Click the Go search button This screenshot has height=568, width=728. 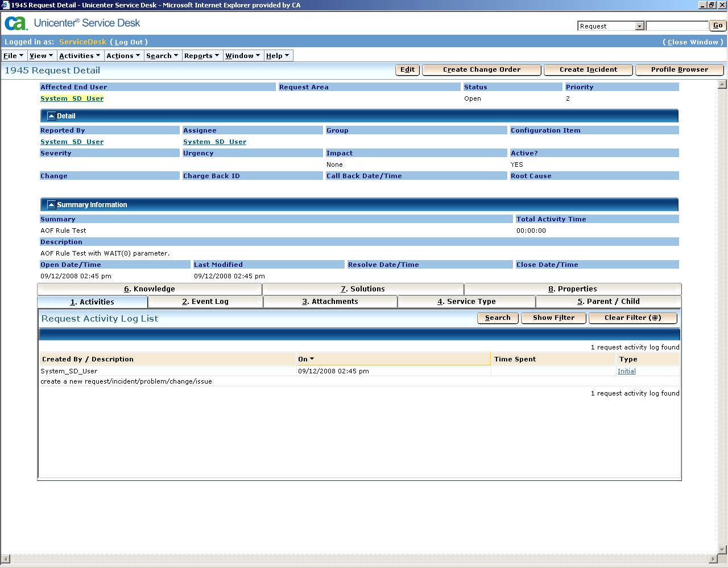coord(717,26)
